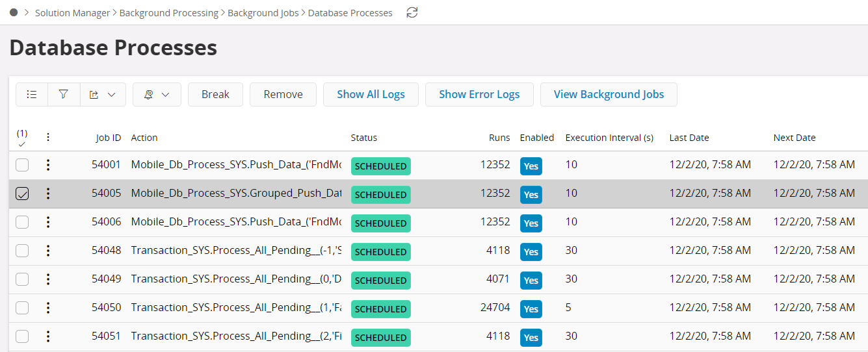Open row actions for job 54050
The width and height of the screenshot is (868, 352).
point(48,308)
